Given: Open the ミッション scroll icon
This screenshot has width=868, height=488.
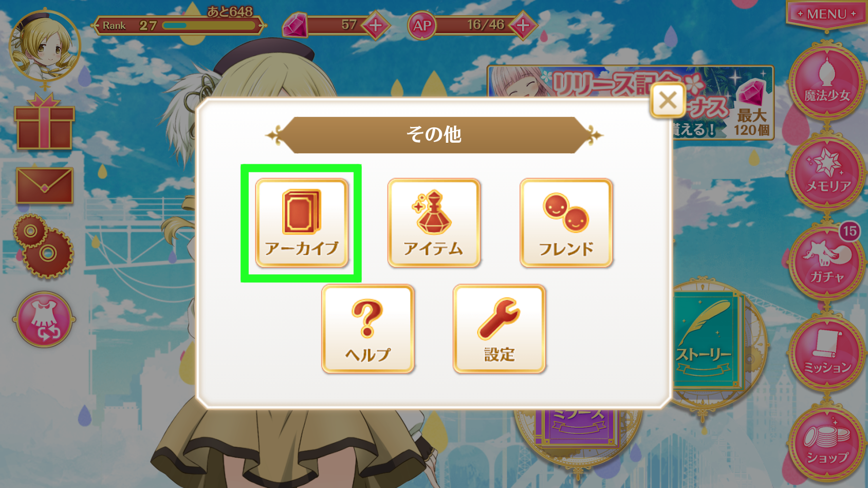Looking at the screenshot, I should click(x=826, y=353).
